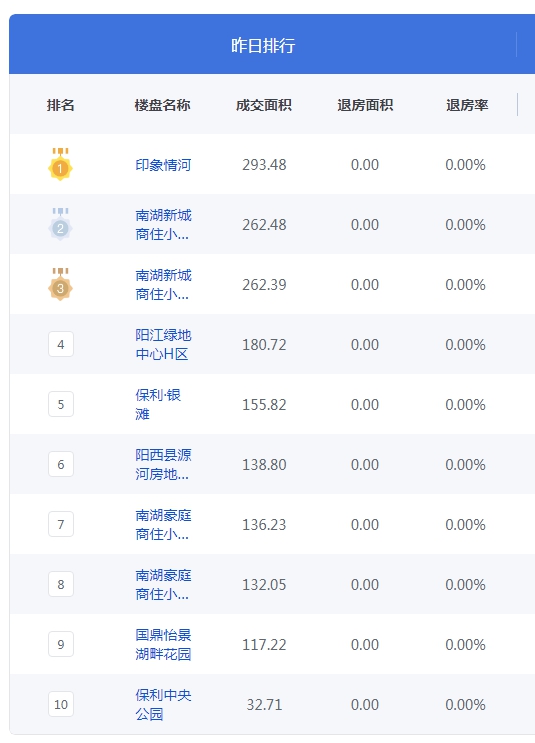
Task: Open the rank 2 南湖新城商住小... link
Action: 163,225
